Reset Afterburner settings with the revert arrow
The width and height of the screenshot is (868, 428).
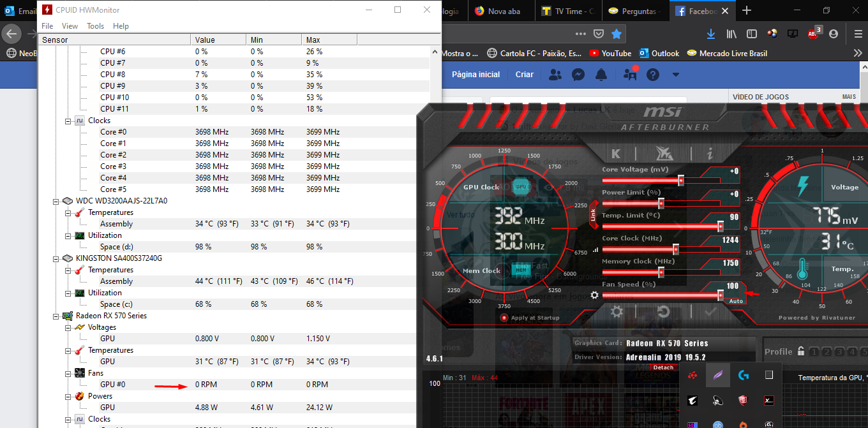[663, 312]
